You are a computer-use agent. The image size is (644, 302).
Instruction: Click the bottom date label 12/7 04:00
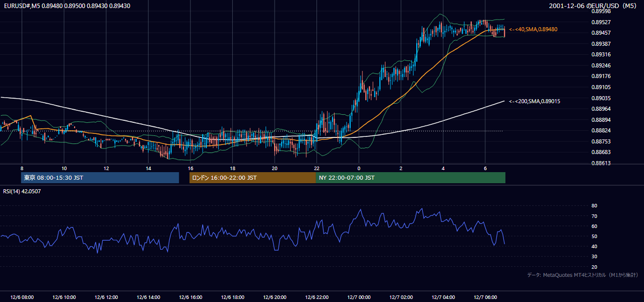point(442,297)
